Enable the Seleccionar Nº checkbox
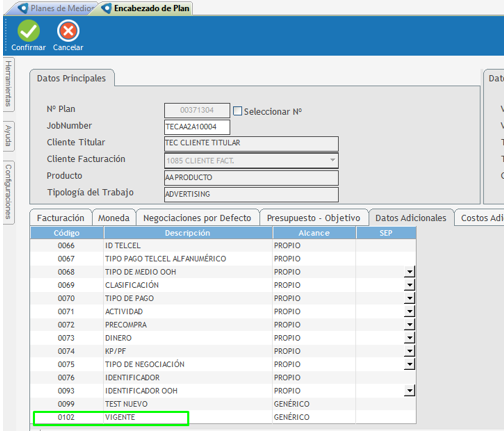504x431 pixels. click(237, 111)
